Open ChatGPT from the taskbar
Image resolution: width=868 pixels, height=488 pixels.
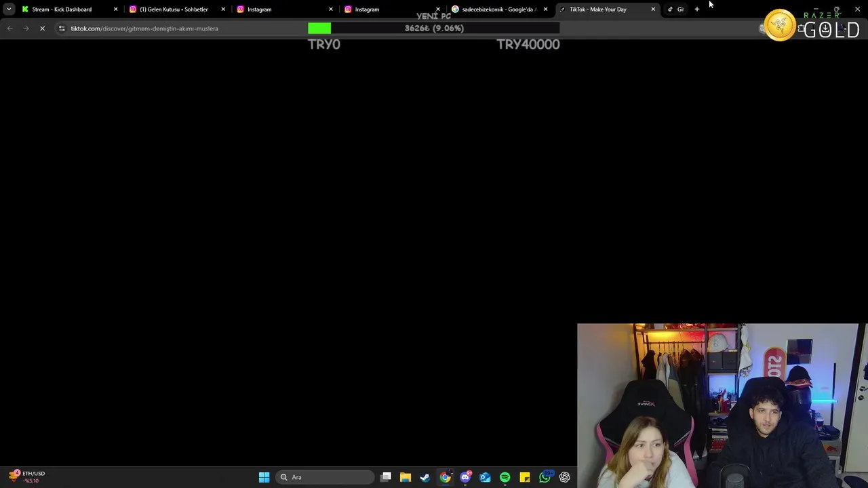[x=565, y=477]
